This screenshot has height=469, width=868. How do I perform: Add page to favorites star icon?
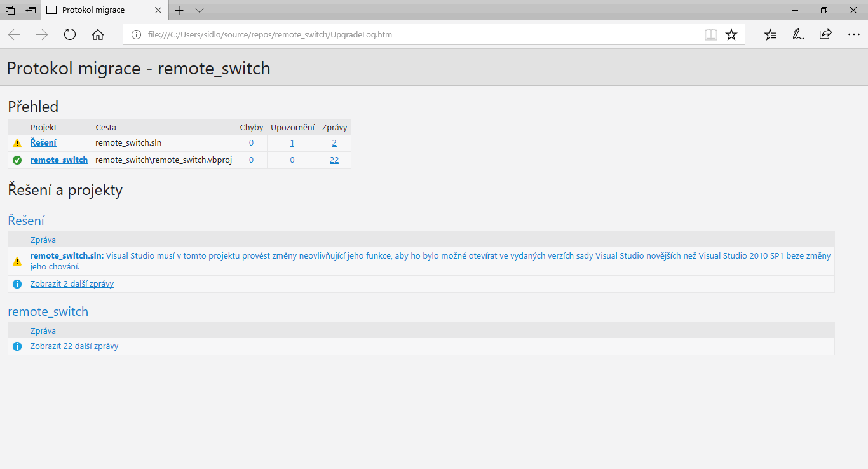tap(731, 35)
